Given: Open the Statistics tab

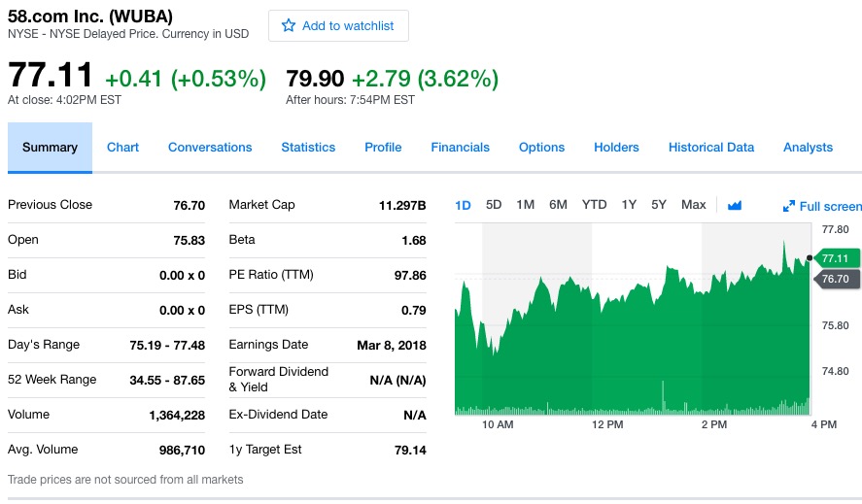Looking at the screenshot, I should pyautogui.click(x=308, y=148).
